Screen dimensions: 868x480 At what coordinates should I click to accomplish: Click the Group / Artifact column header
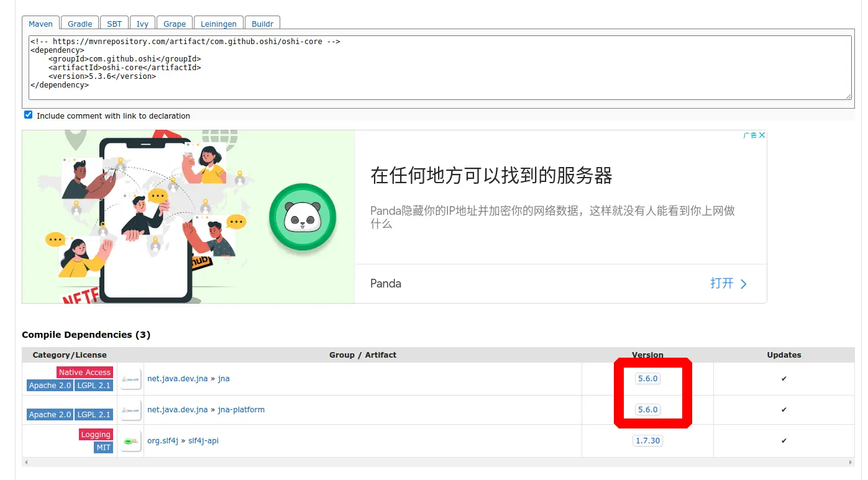click(363, 355)
